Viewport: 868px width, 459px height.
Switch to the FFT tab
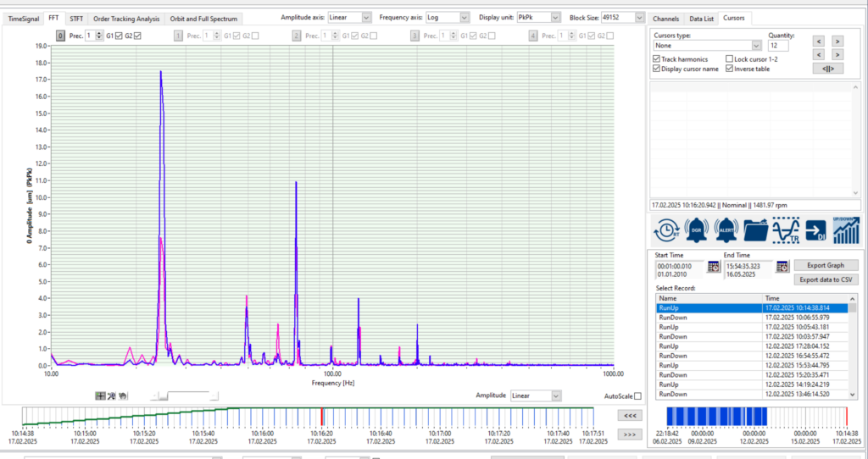pos(53,19)
